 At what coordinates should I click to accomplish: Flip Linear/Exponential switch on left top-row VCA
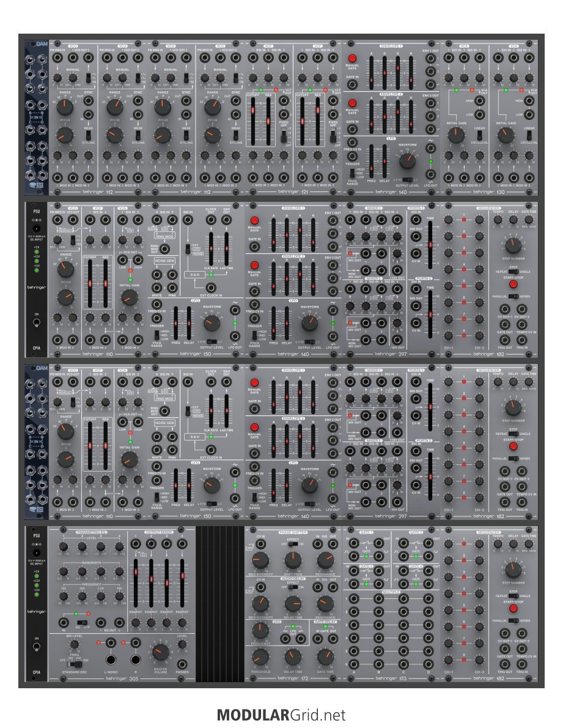(x=479, y=135)
